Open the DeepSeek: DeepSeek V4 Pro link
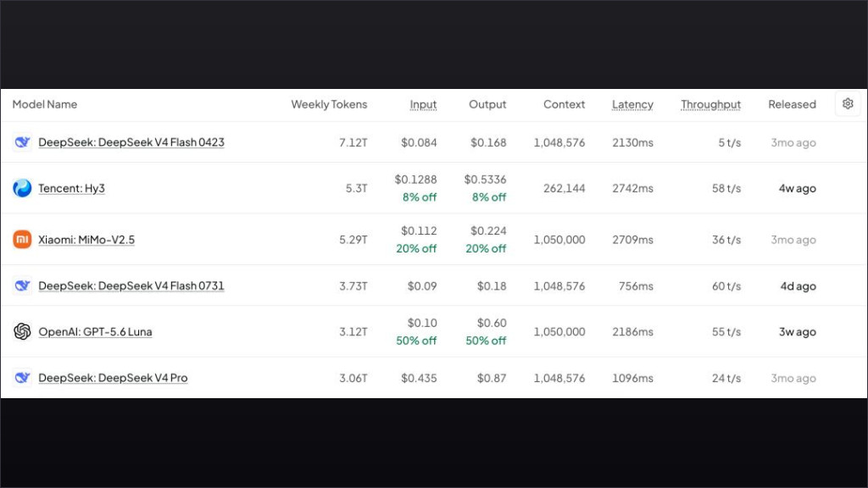This screenshot has width=868, height=488. (x=113, y=377)
